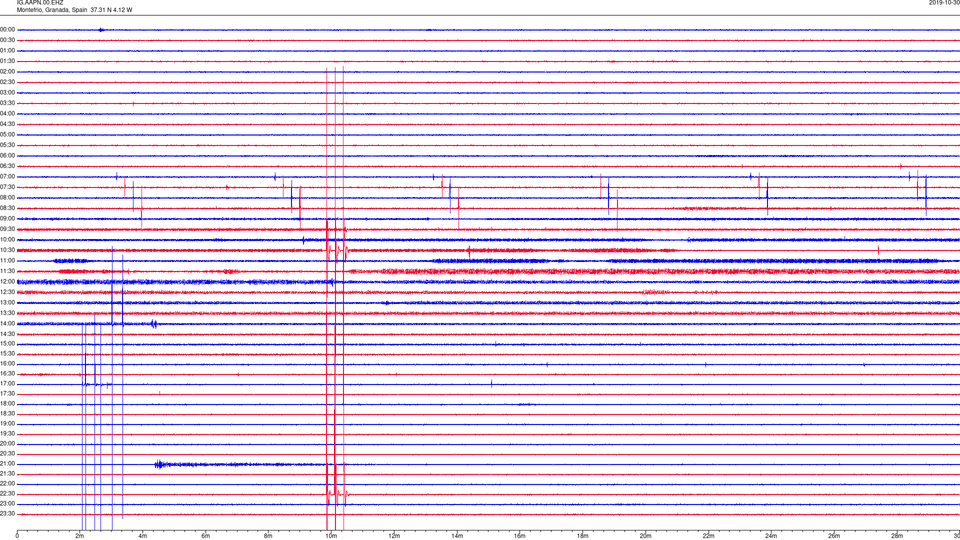
Task: Click the 01:30 time label
Action: tap(7, 61)
